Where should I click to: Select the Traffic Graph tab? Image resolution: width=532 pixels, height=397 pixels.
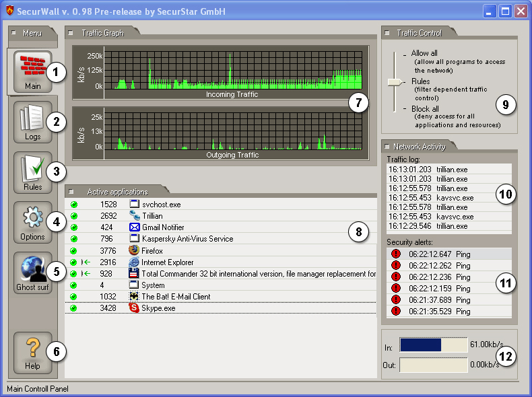102,32
